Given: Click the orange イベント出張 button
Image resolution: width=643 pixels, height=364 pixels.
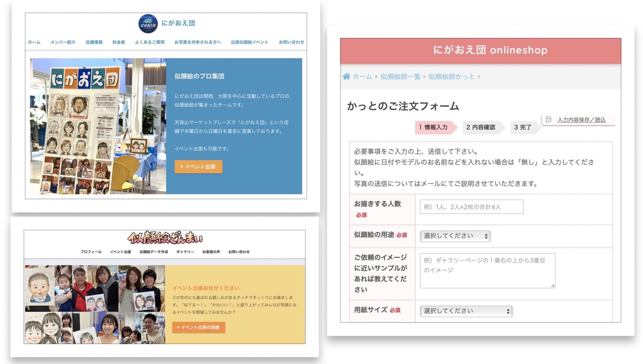Looking at the screenshot, I should coord(198,167).
